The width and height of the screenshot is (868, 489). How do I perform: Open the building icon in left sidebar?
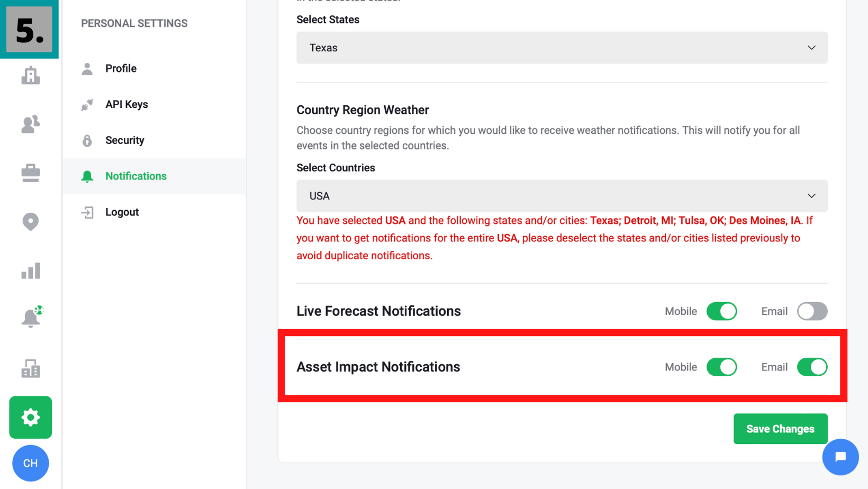coord(30,76)
